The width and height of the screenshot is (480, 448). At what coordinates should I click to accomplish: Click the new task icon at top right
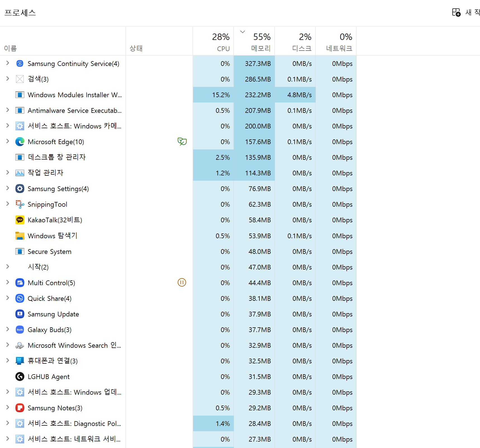(456, 13)
